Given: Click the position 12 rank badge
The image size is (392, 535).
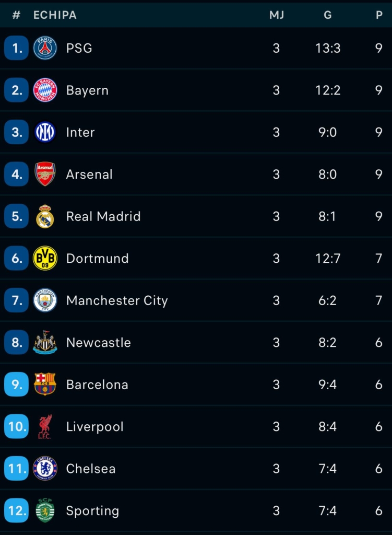Looking at the screenshot, I should pyautogui.click(x=16, y=510).
